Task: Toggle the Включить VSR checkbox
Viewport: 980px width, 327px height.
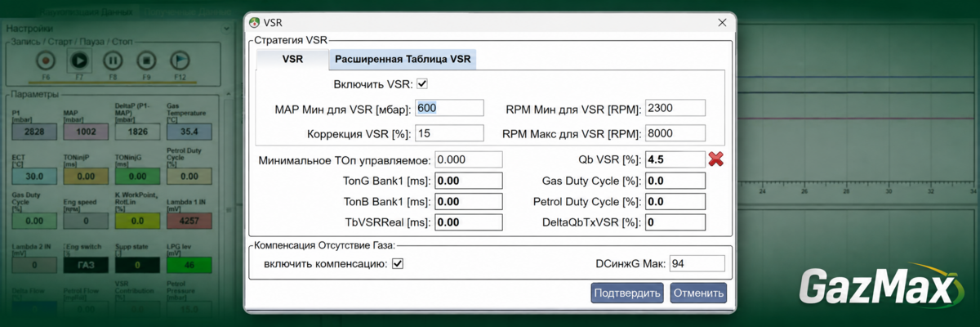Action: tap(422, 84)
